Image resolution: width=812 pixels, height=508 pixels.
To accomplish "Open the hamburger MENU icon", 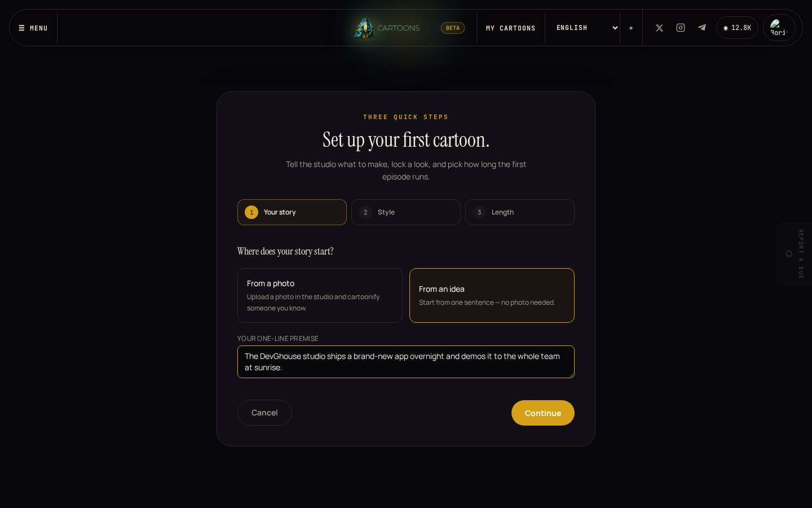I will [x=21, y=28].
